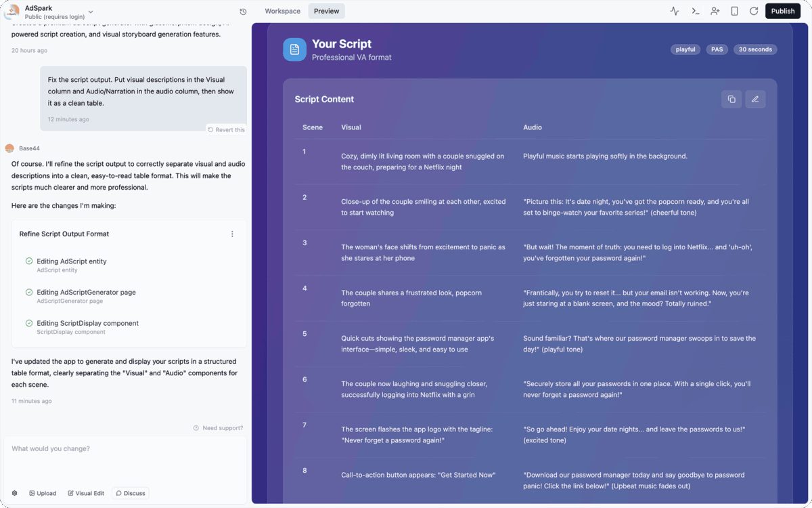Select scene 2 visual 'Close-up of the couple smiling'
Viewport: 812px width, 508px height.
424,207
